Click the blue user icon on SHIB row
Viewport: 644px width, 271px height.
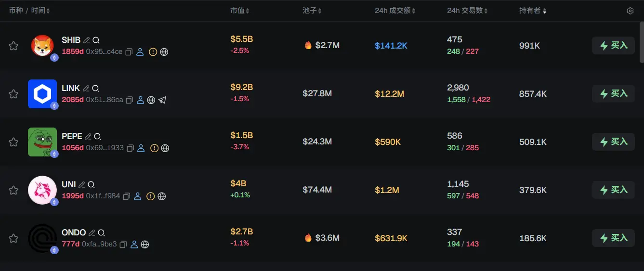[140, 52]
